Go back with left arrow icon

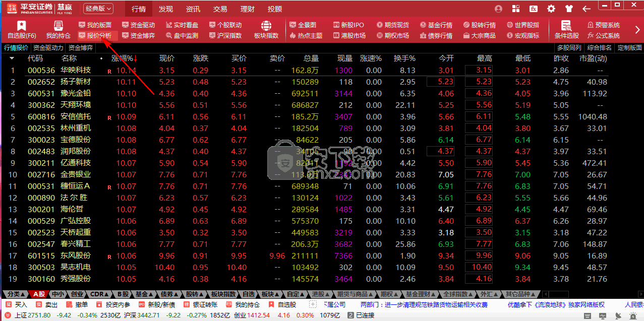coord(587,9)
